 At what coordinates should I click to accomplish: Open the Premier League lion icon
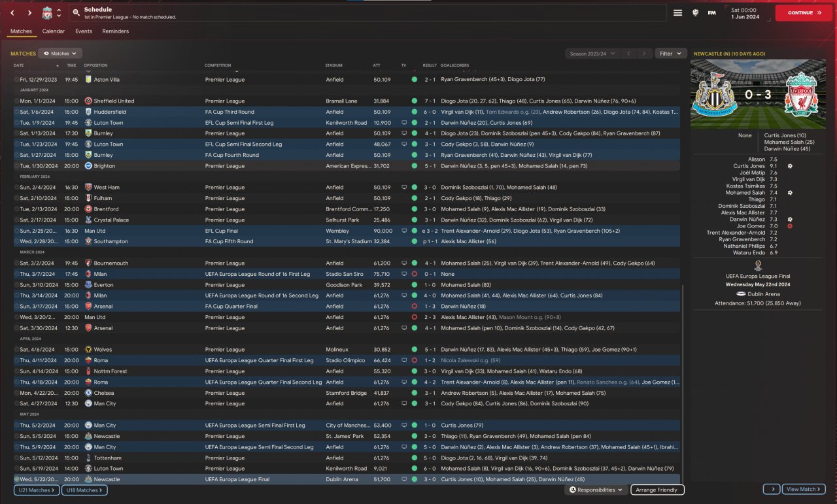(695, 12)
